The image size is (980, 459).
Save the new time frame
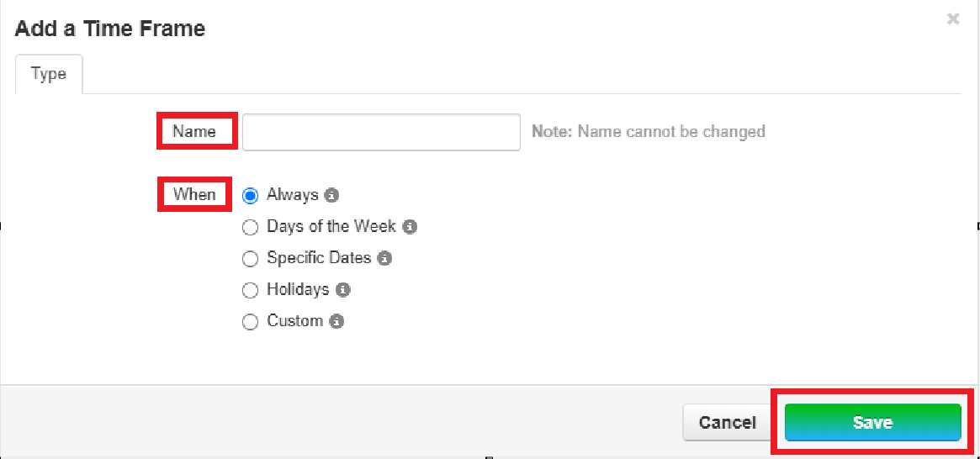tap(872, 422)
